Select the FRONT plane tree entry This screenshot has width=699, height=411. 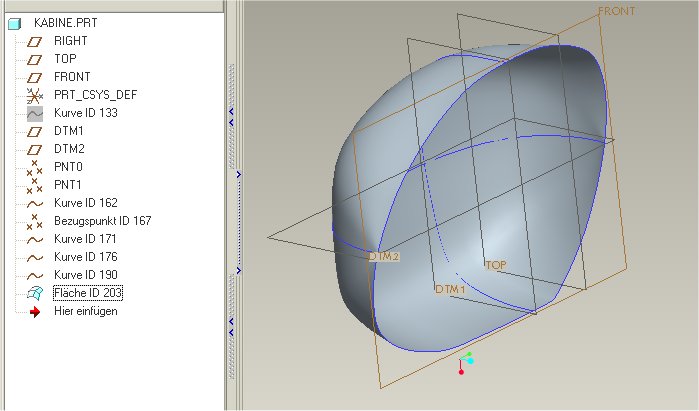[x=72, y=77]
